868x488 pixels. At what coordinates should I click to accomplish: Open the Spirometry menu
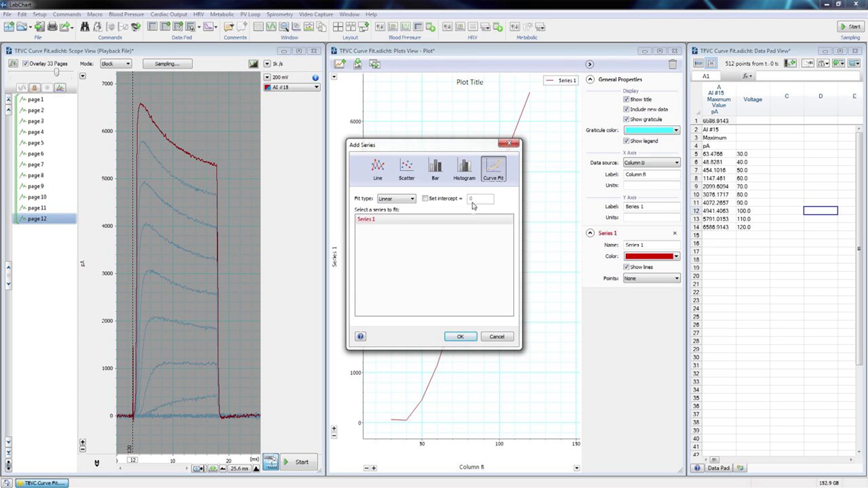click(279, 14)
